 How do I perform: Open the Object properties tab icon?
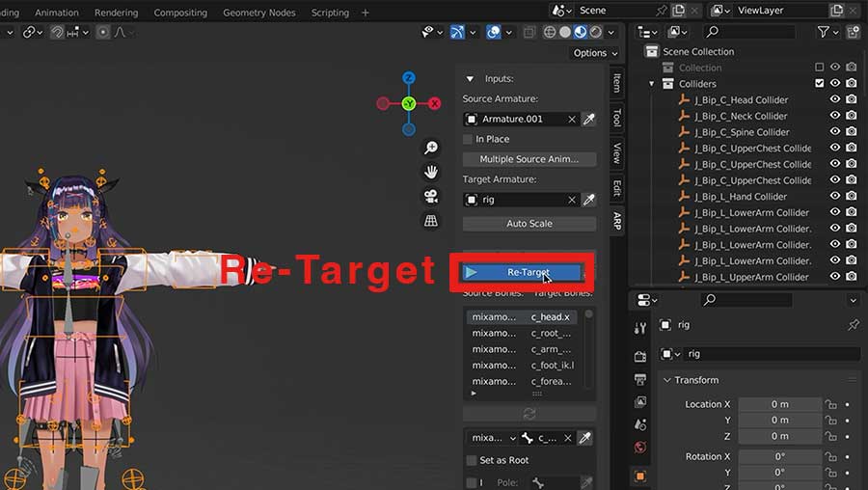(640, 476)
